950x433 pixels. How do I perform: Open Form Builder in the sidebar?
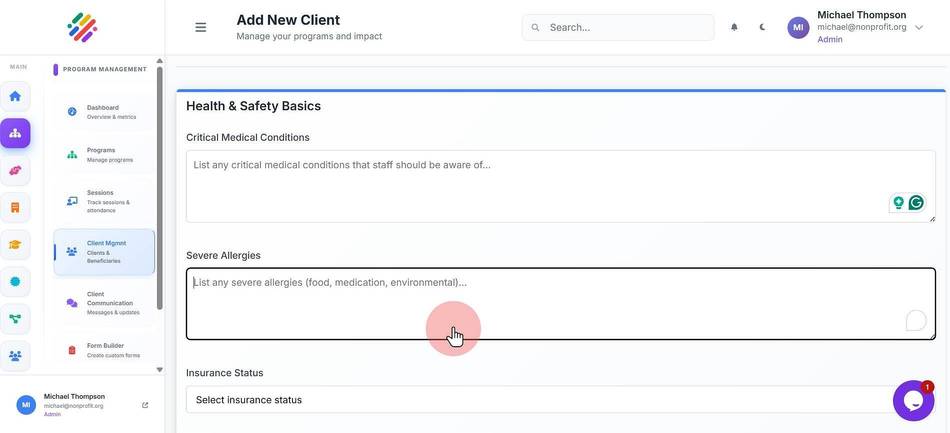tap(104, 350)
